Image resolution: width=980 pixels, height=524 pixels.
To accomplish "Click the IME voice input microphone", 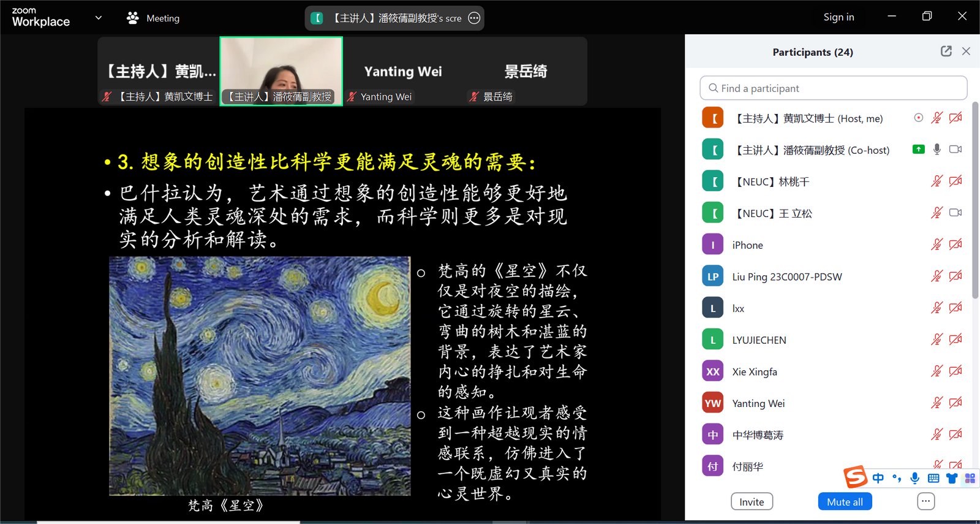I will click(915, 478).
